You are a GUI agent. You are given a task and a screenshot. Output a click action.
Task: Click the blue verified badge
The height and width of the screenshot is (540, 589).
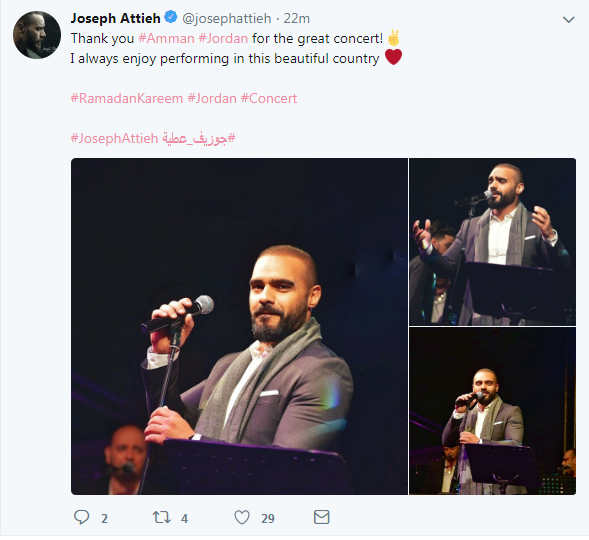point(171,17)
